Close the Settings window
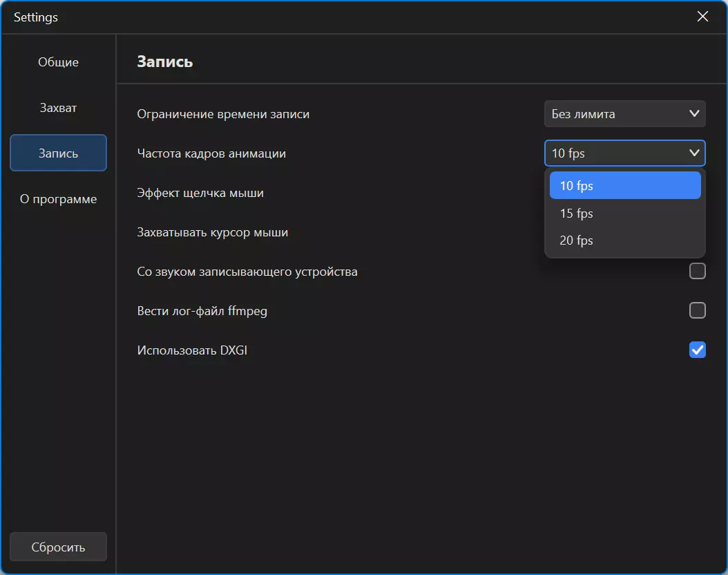The height and width of the screenshot is (575, 728). (x=702, y=17)
